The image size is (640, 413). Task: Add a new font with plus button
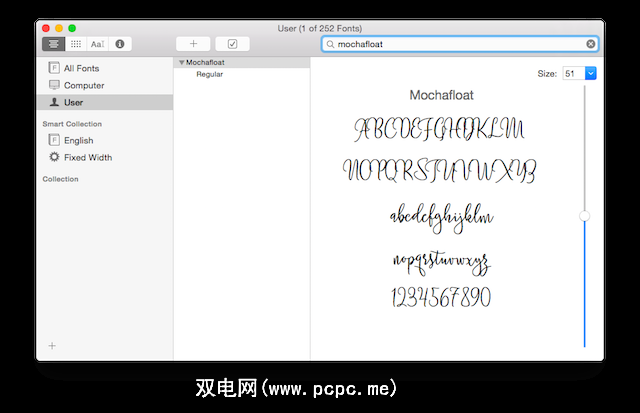point(193,44)
